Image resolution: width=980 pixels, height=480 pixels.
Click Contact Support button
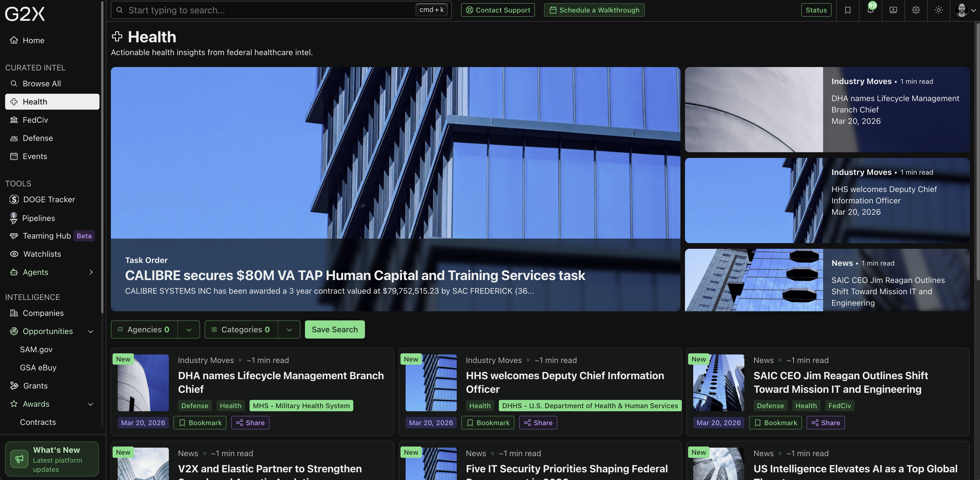[x=498, y=10]
